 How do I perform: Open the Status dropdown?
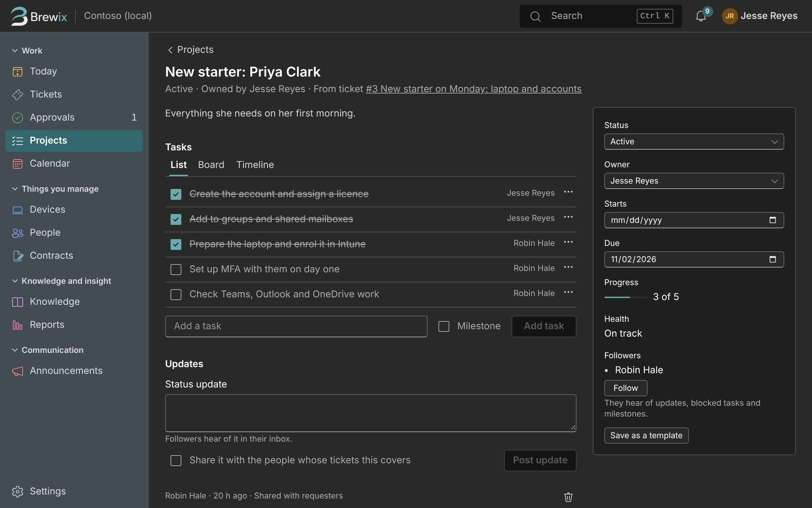tap(694, 142)
